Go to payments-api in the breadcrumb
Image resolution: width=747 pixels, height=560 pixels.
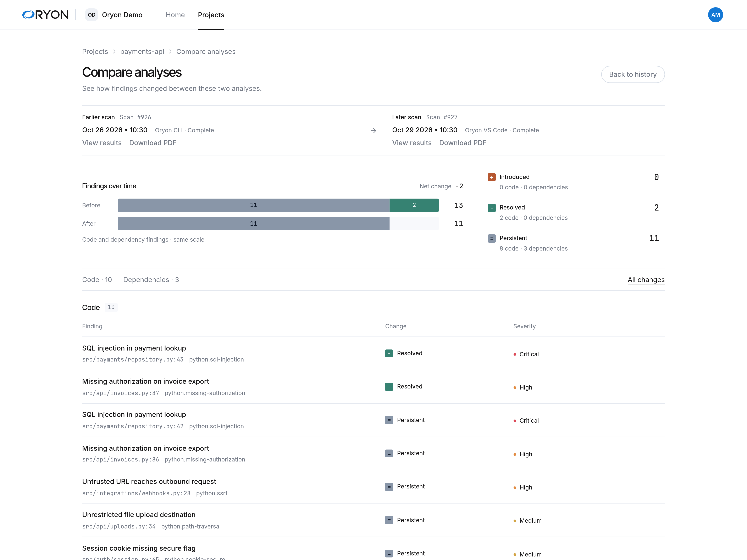[x=142, y=52]
